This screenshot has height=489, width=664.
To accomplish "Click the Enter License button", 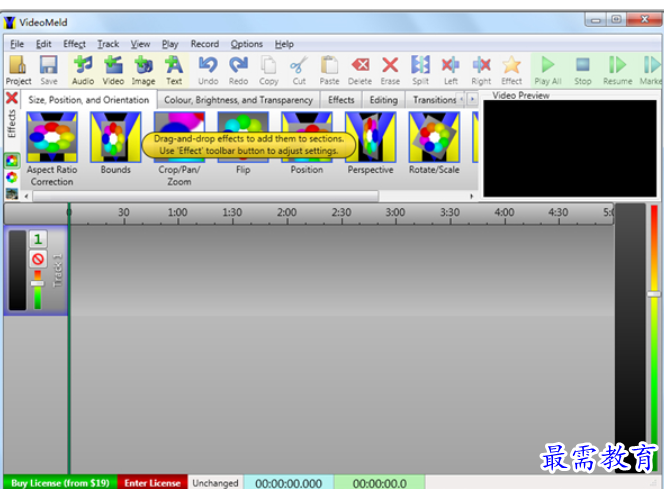I will tap(152, 483).
